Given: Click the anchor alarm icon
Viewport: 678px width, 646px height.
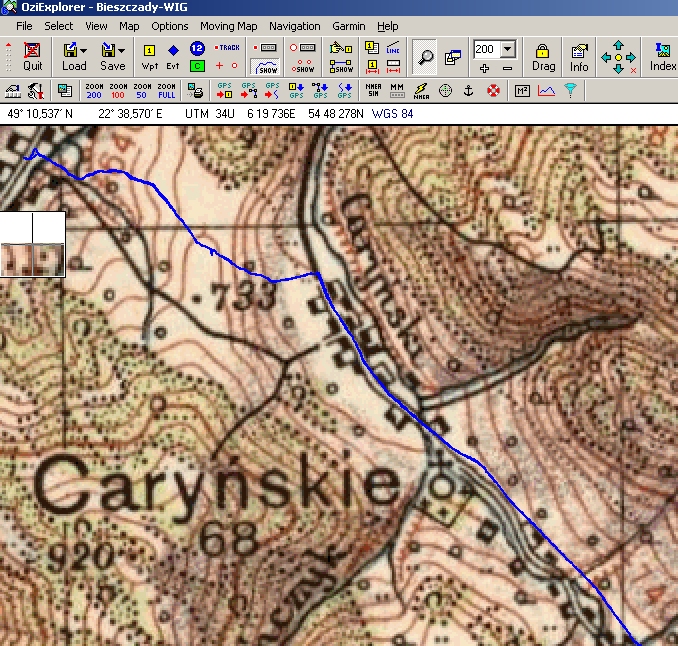Looking at the screenshot, I should (x=469, y=91).
